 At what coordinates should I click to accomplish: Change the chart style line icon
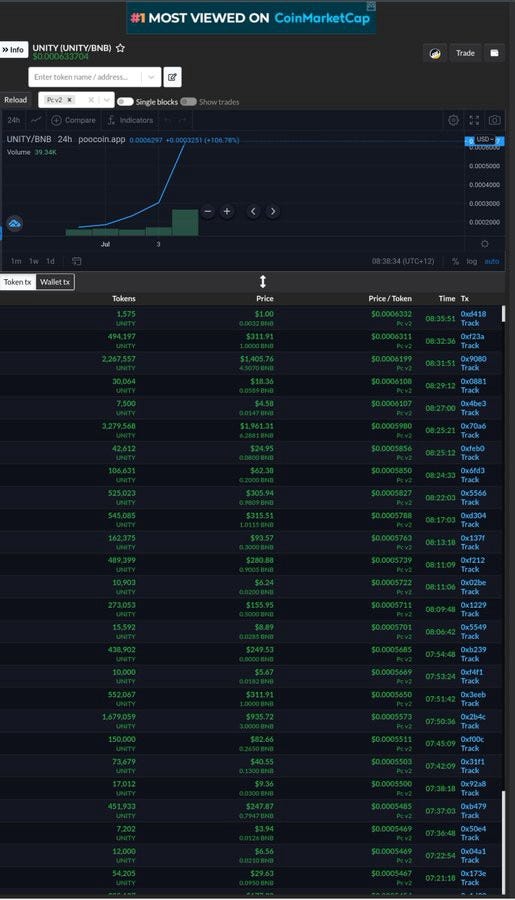point(36,120)
